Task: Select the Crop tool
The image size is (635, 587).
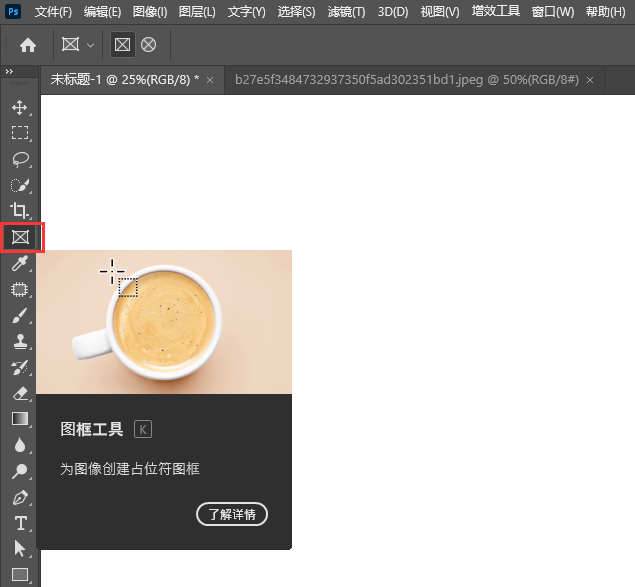Action: [19, 211]
